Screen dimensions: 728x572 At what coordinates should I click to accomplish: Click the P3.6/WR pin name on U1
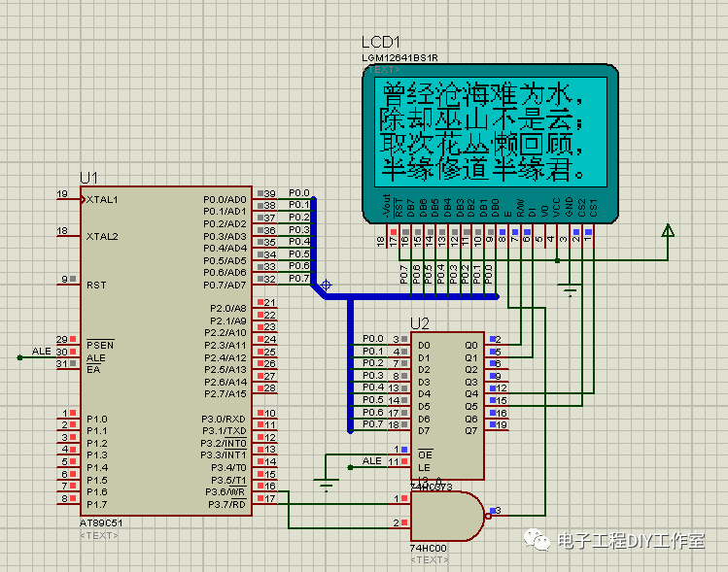coord(225,492)
